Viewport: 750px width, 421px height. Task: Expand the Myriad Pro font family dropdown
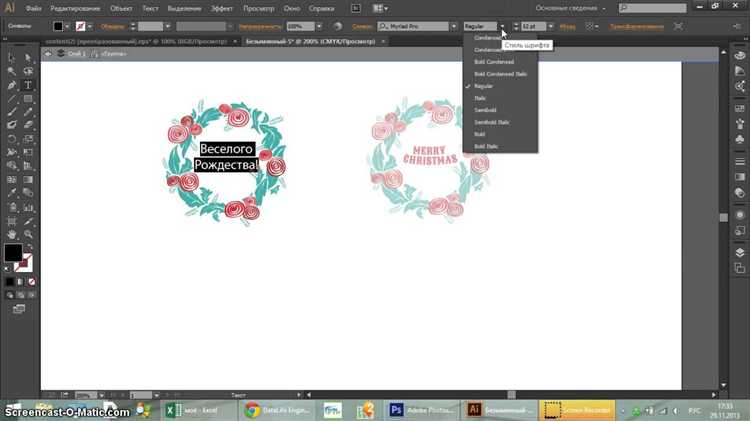point(454,25)
